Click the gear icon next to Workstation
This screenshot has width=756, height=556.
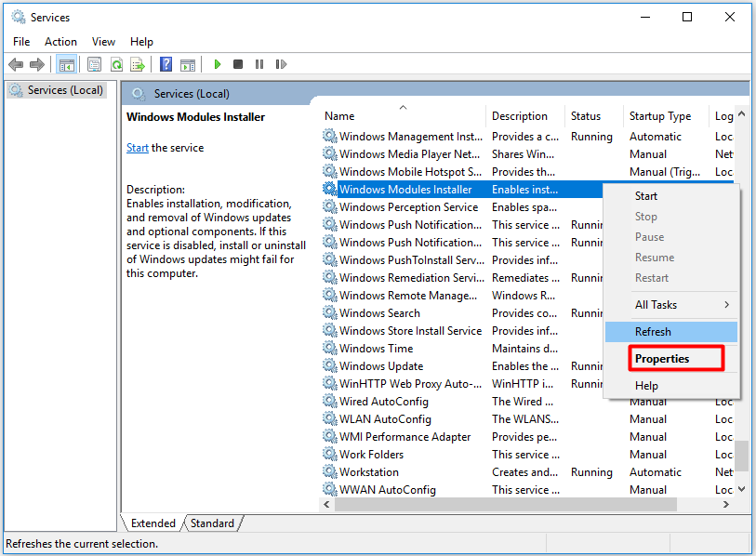click(x=330, y=472)
